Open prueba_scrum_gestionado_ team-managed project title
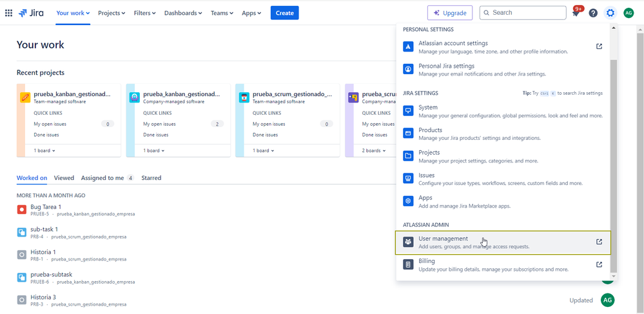Image resolution: width=644 pixels, height=314 pixels. coord(293,94)
